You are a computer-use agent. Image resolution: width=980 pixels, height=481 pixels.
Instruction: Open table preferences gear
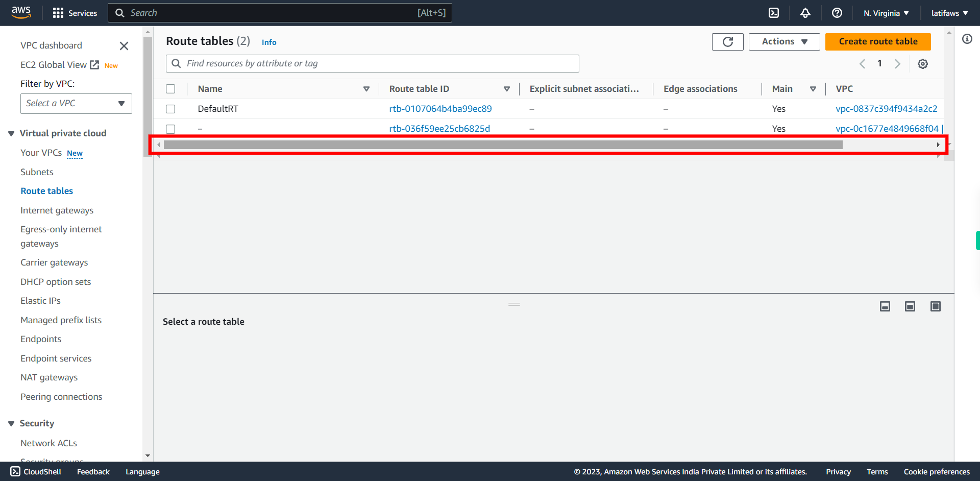pos(923,64)
